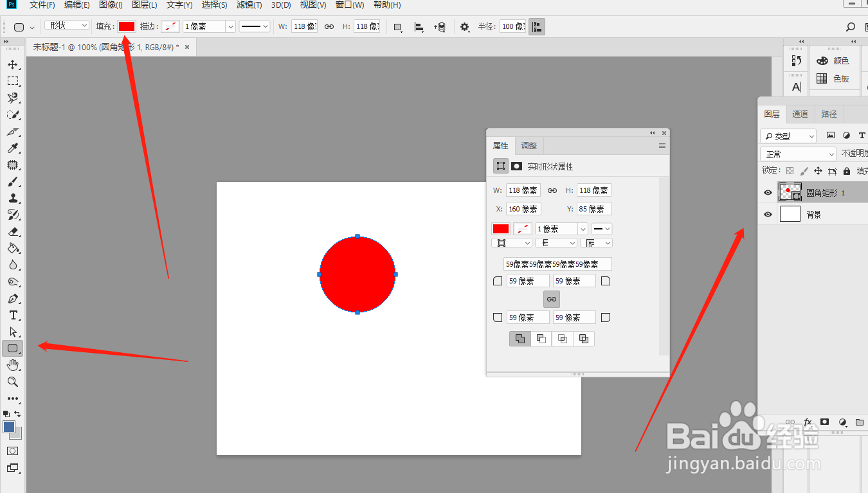The height and width of the screenshot is (493, 868).
Task: Select the Rectangular Marquee tool
Action: point(13,80)
